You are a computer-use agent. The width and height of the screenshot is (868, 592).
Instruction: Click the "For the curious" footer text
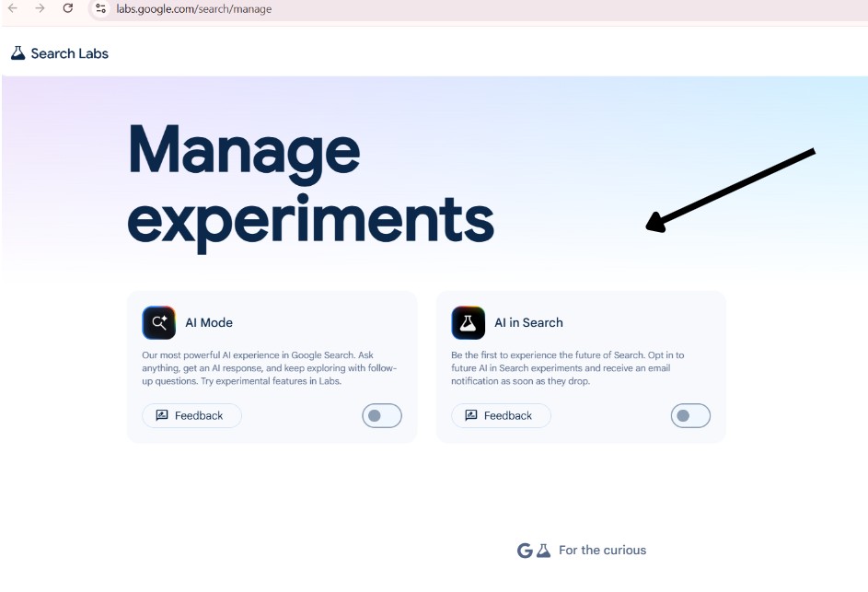(x=602, y=550)
